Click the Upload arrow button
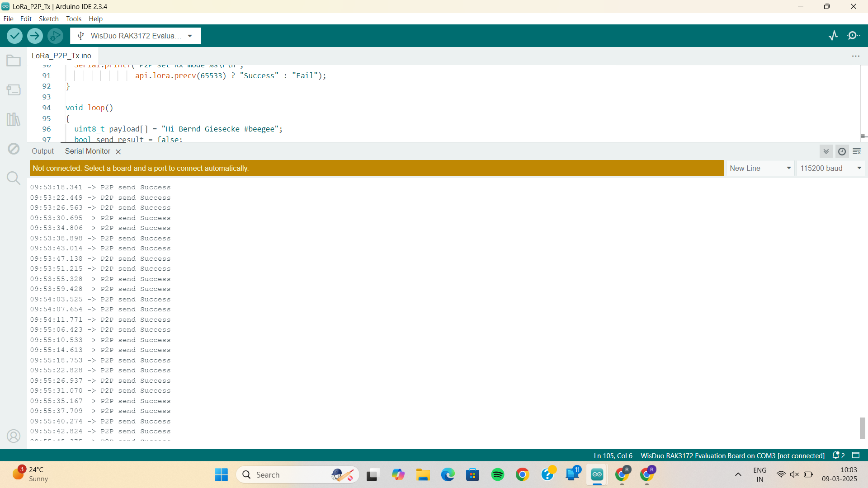The width and height of the screenshot is (868, 488). click(x=35, y=36)
